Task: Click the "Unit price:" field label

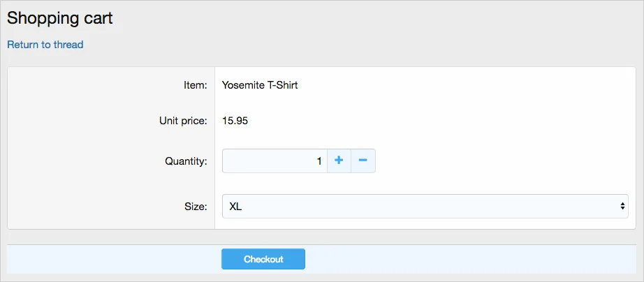Action: click(x=183, y=121)
